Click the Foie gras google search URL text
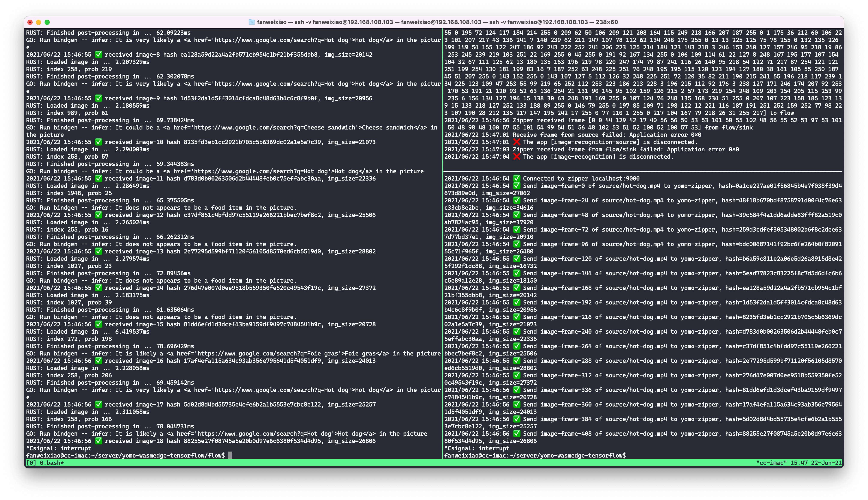Image resolution: width=868 pixels, height=500 pixels. [269, 353]
